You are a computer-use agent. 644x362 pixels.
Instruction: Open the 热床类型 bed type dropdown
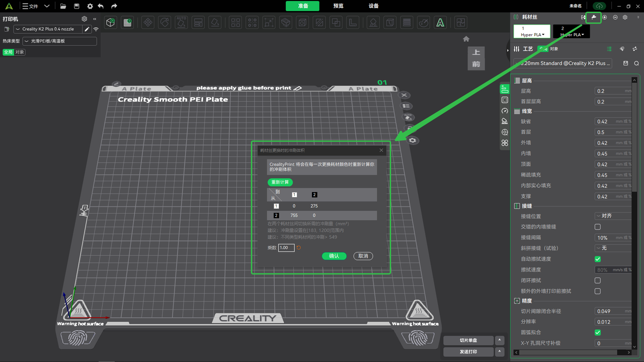pyautogui.click(x=59, y=41)
